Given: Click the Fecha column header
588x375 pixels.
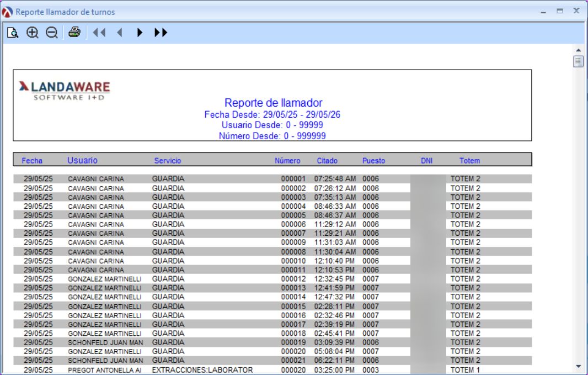Looking at the screenshot, I should (32, 161).
